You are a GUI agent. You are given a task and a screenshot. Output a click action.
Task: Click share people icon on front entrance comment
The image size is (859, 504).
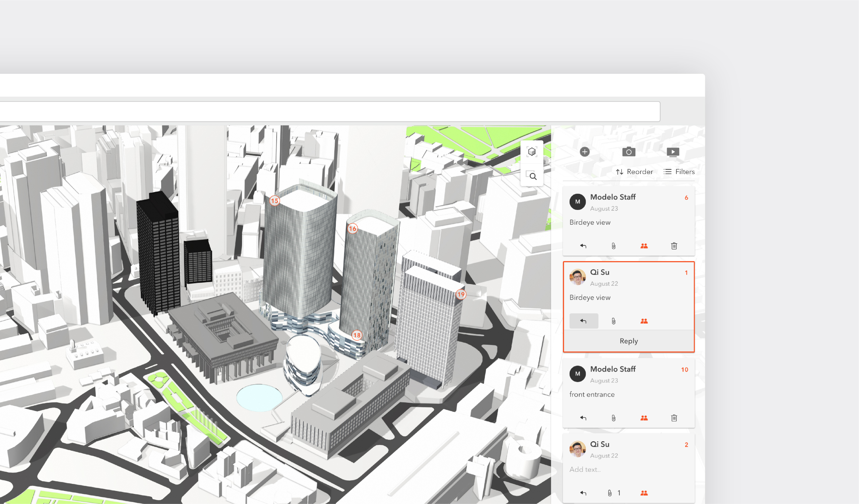click(x=643, y=418)
